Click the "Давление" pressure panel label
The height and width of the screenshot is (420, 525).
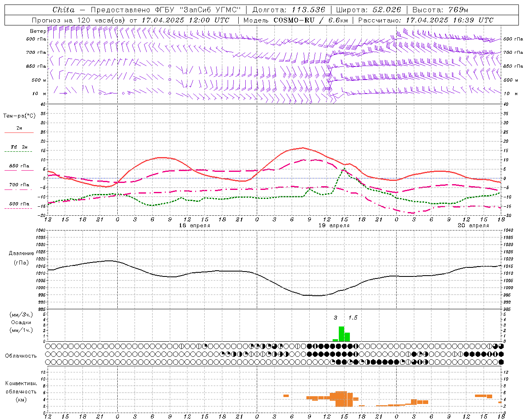tap(21, 253)
